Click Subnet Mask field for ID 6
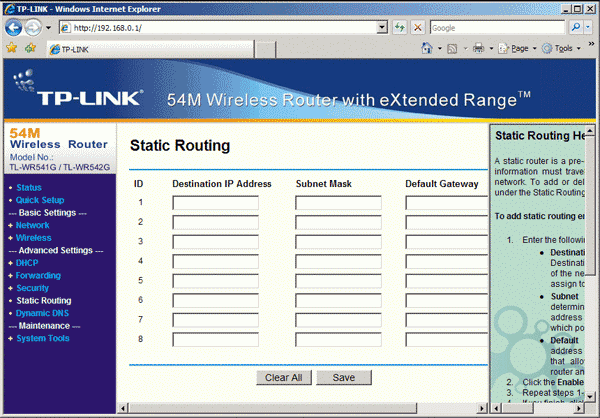 click(x=338, y=300)
